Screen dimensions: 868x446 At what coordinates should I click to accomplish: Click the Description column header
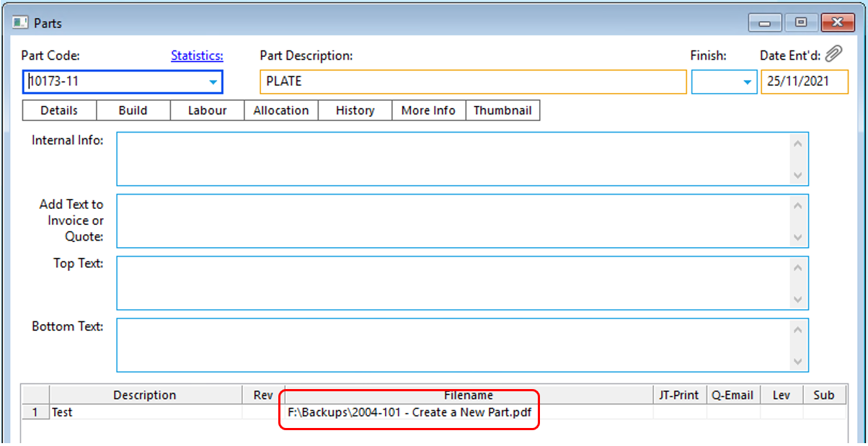[x=145, y=395]
